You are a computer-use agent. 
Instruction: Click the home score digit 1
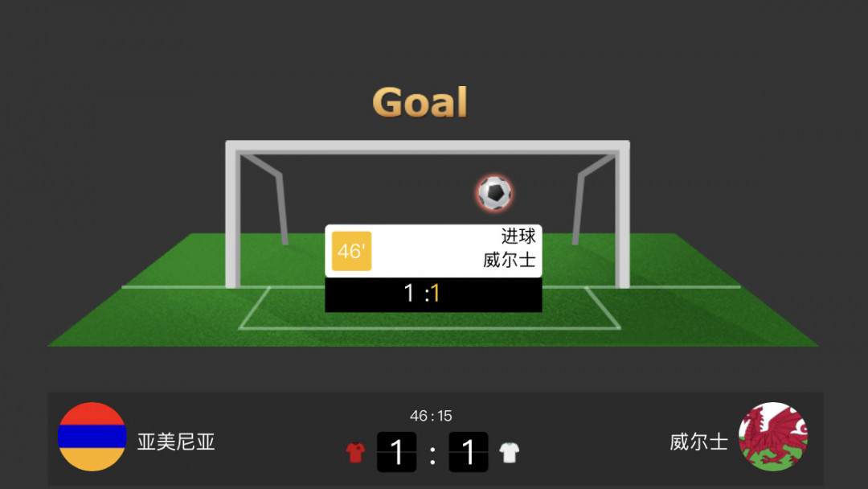pyautogui.click(x=396, y=452)
